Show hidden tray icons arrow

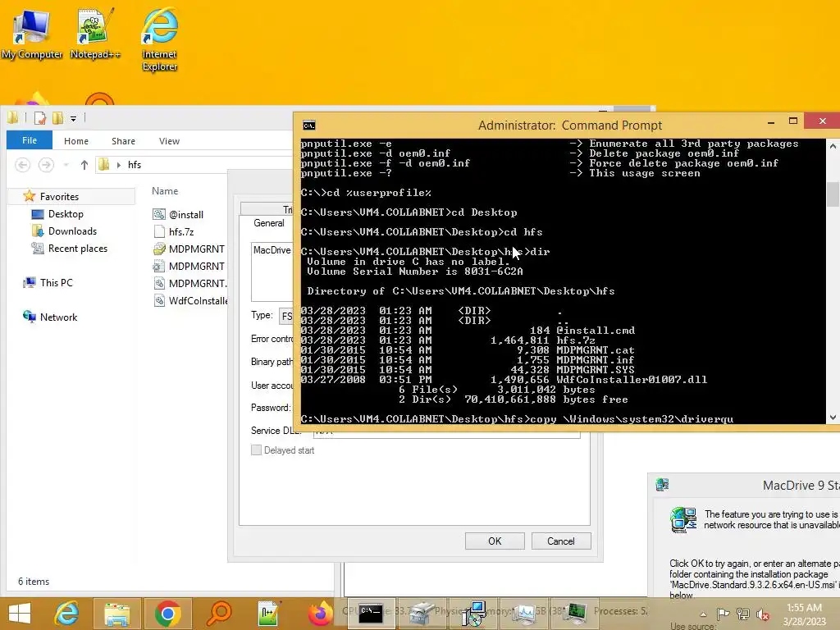click(703, 614)
